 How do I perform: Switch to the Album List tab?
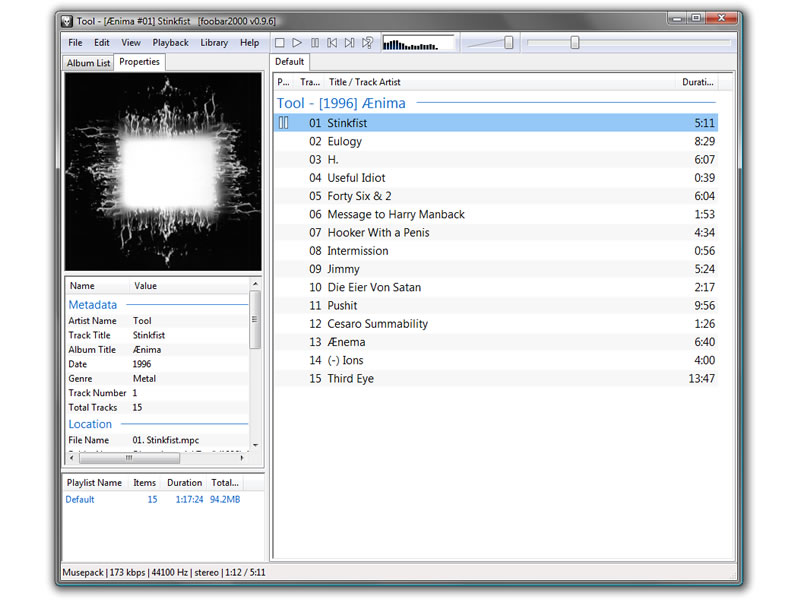tap(88, 63)
